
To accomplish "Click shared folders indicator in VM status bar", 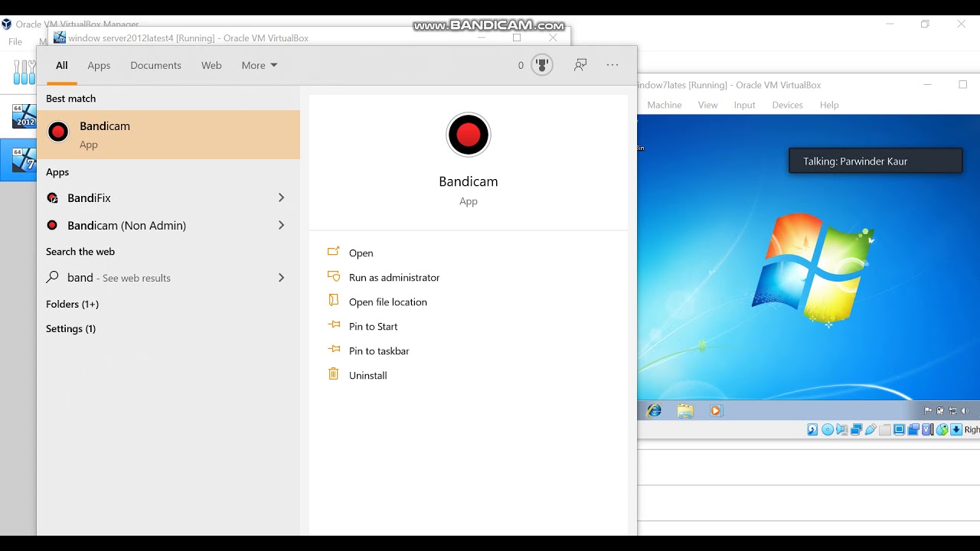I will [x=885, y=429].
